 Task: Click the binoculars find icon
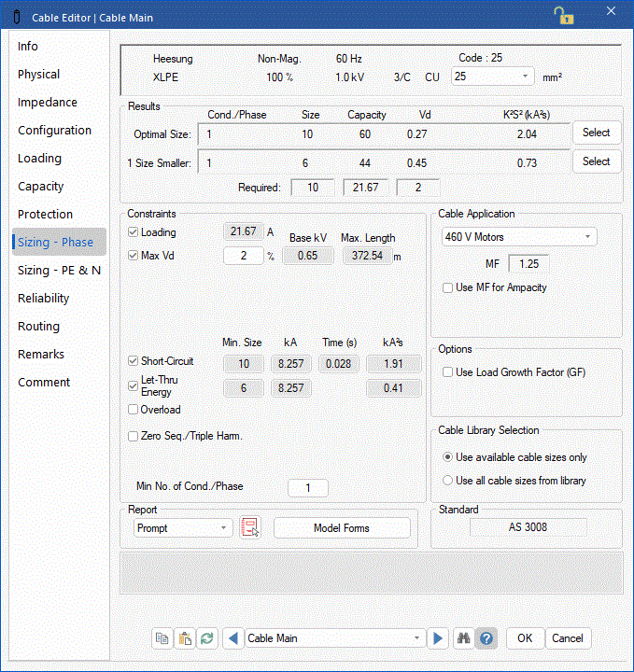coord(463,638)
